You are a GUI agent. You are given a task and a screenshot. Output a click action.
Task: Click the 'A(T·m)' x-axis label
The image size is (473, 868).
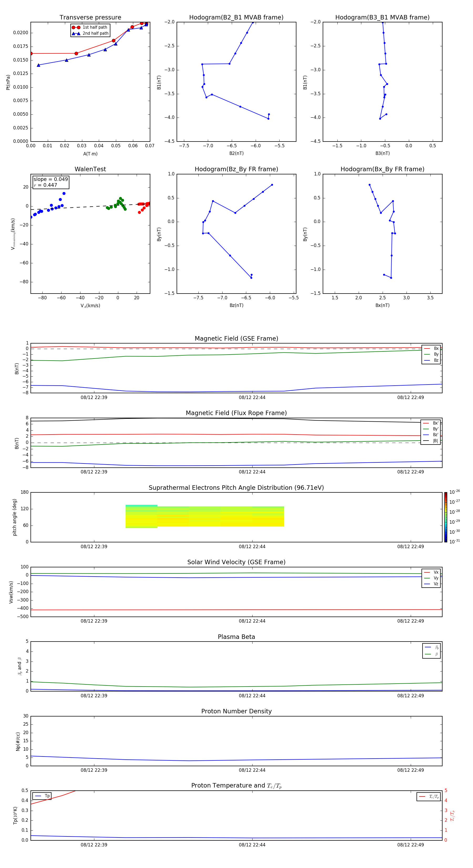pos(90,154)
